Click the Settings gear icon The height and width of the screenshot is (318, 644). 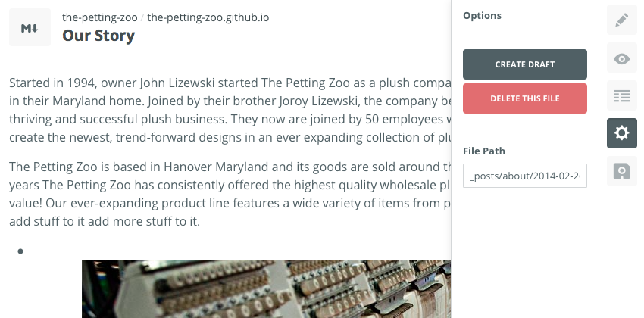pos(621,133)
